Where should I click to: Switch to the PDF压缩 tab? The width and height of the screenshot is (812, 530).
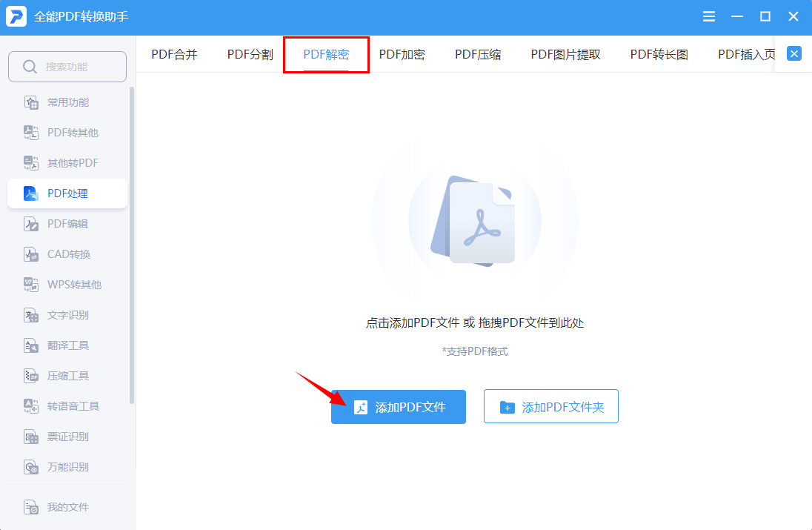tap(478, 53)
